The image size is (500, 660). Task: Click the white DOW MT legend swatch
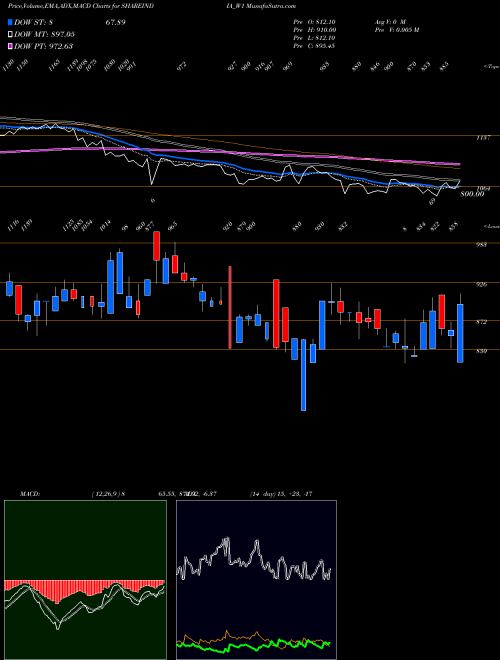click(x=10, y=35)
